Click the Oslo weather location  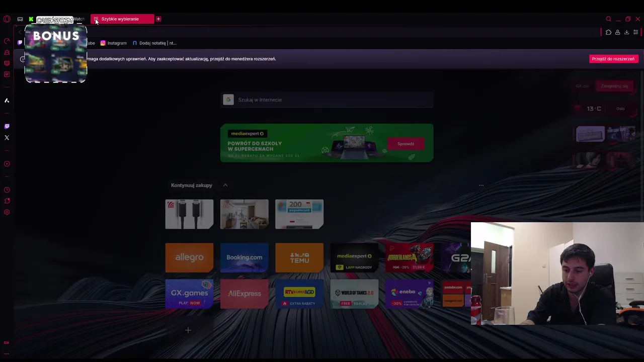(x=620, y=109)
